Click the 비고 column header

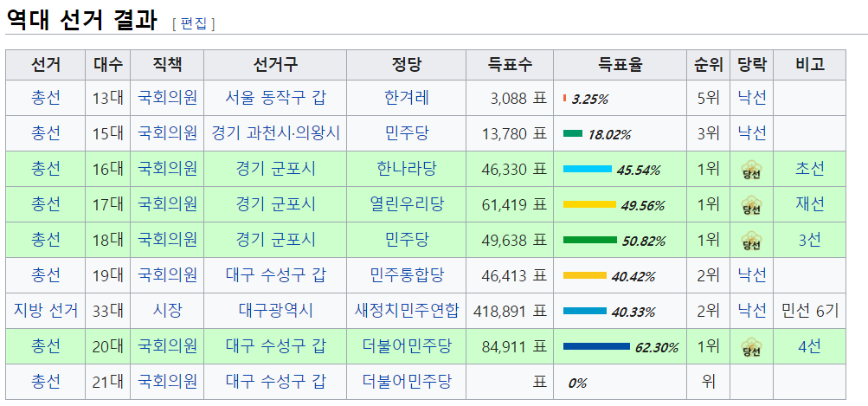tap(809, 65)
